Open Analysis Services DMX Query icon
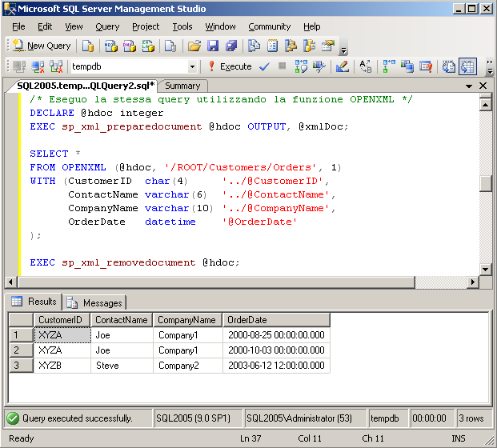This screenshot has width=497, height=448. (x=130, y=46)
